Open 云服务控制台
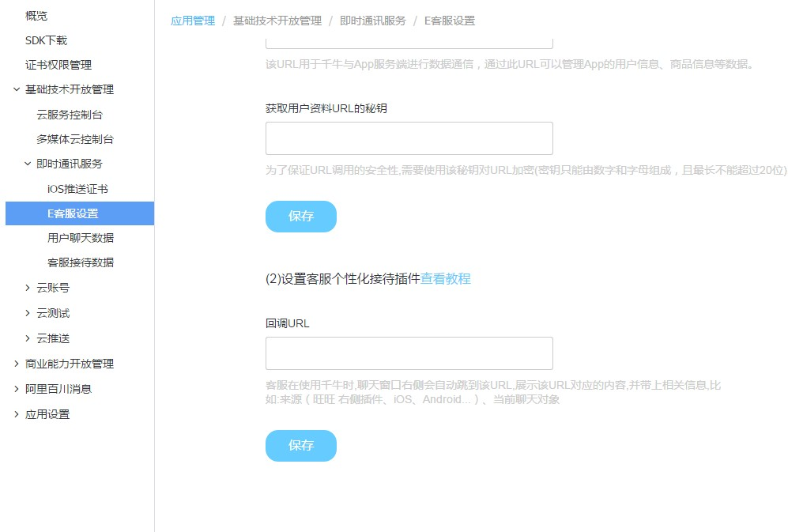This screenshot has width=788, height=532. 70,115
